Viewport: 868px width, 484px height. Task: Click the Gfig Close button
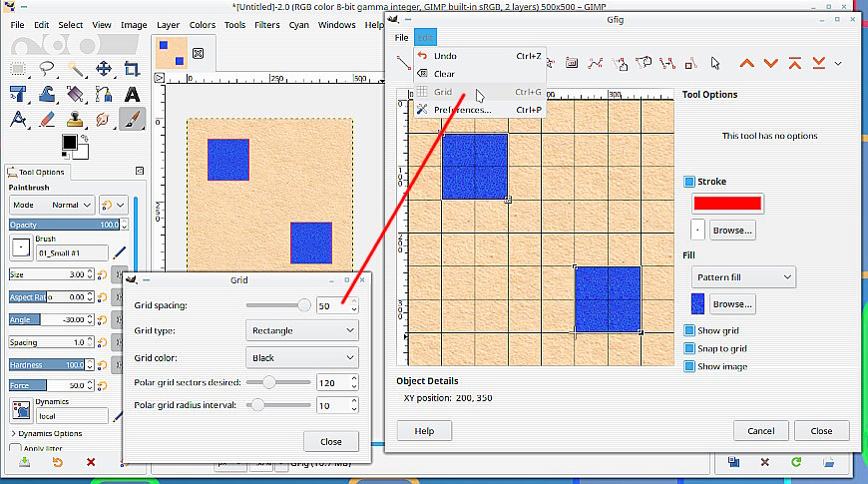tap(821, 431)
